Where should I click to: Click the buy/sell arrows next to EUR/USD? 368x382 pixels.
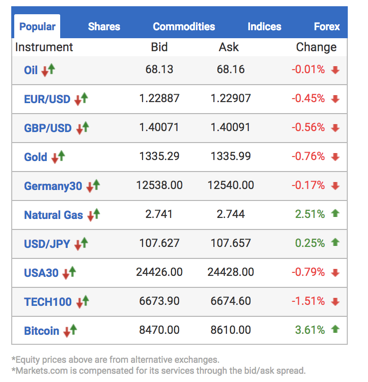click(x=81, y=99)
